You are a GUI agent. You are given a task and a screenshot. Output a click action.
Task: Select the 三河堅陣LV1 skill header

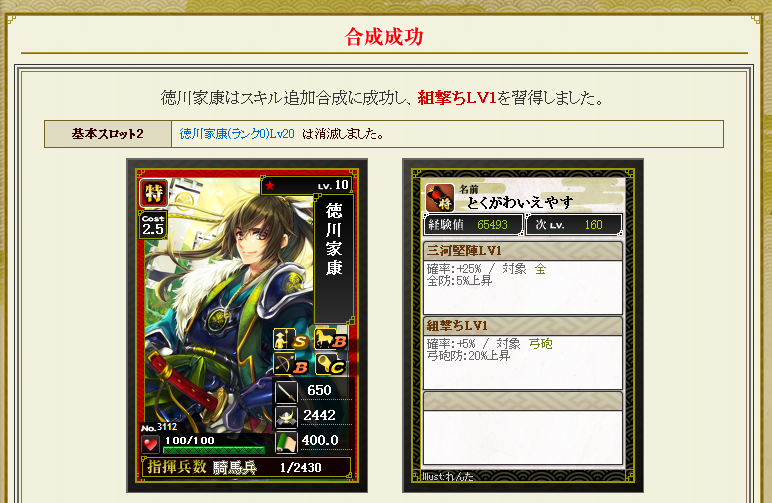pos(523,251)
